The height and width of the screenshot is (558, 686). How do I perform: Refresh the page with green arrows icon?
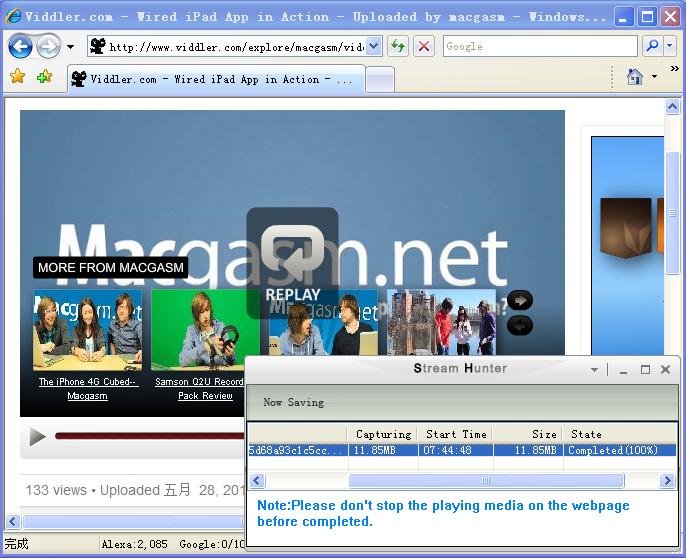coord(398,46)
